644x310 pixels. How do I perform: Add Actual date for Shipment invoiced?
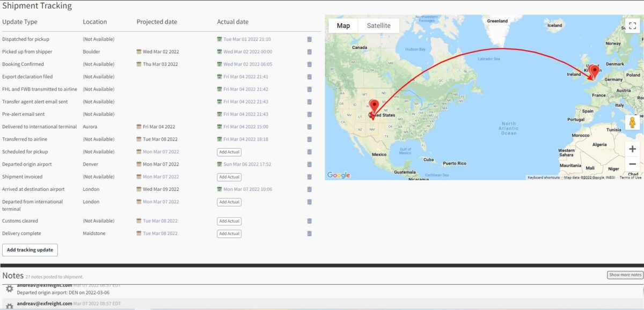[229, 177]
